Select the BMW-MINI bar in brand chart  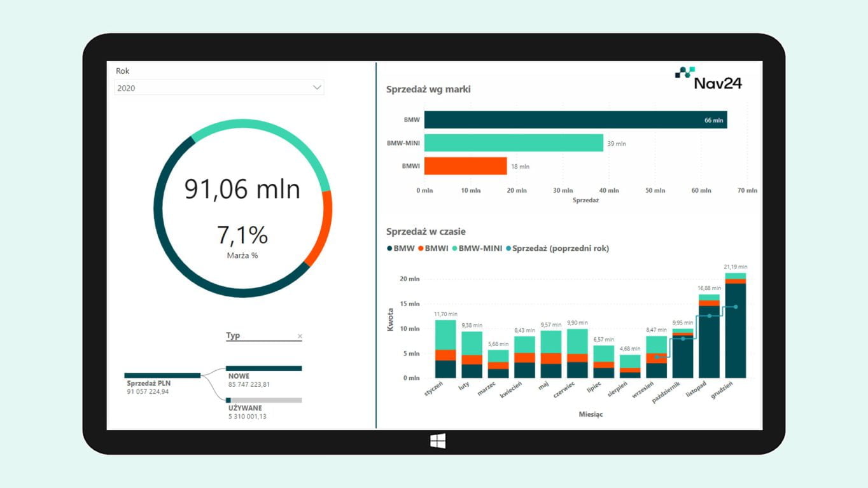click(x=514, y=143)
